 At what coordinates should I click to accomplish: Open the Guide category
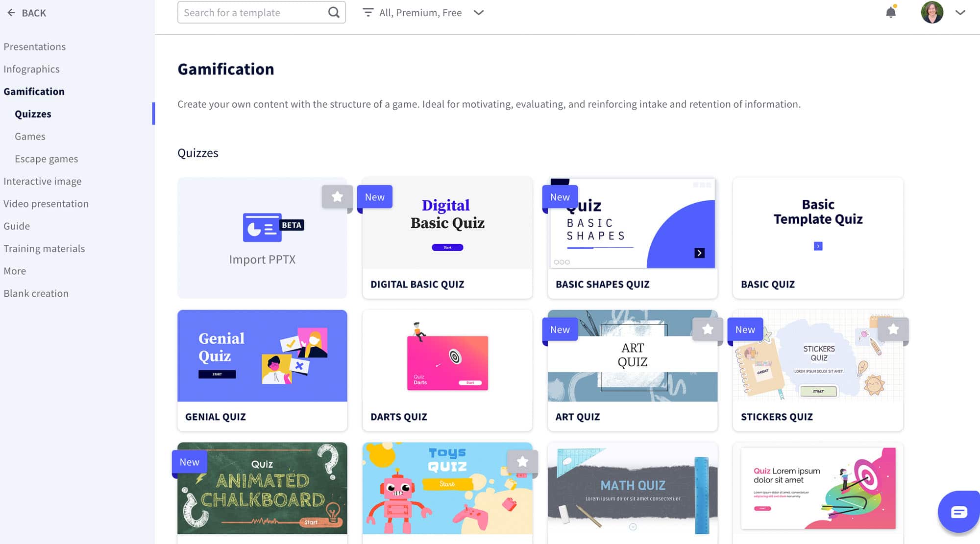pos(17,226)
